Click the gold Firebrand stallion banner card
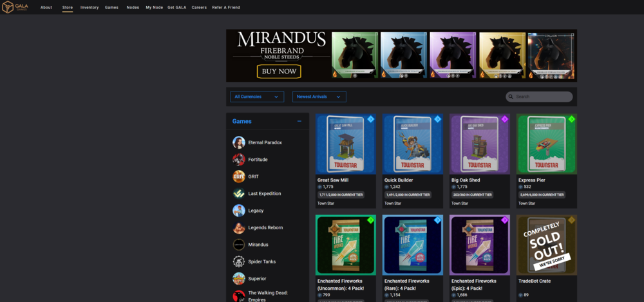 point(502,55)
